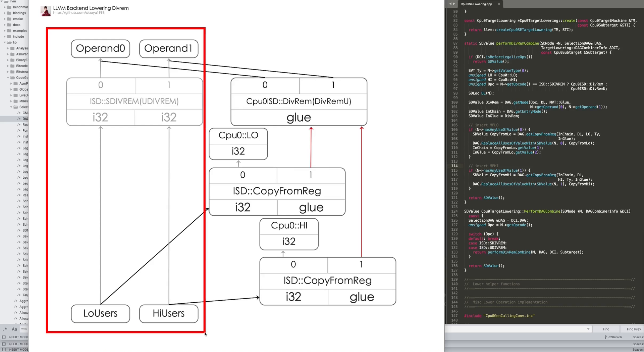Go to previous tab with left arrow
This screenshot has width=644, height=352.
coord(450,4)
